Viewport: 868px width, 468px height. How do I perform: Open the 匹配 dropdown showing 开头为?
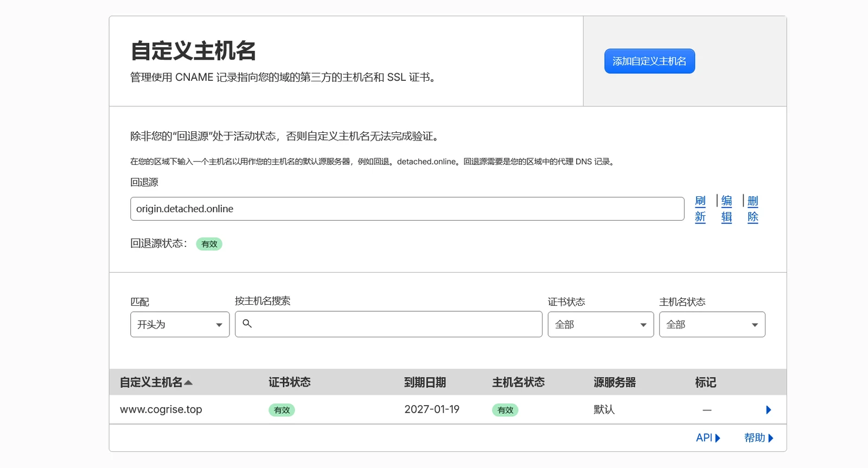pyautogui.click(x=180, y=324)
